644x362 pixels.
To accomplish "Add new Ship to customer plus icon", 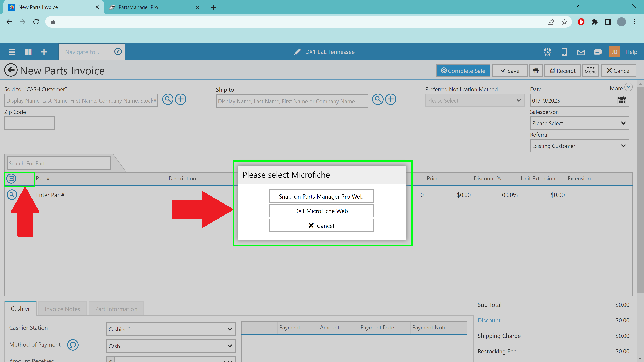I will [390, 99].
